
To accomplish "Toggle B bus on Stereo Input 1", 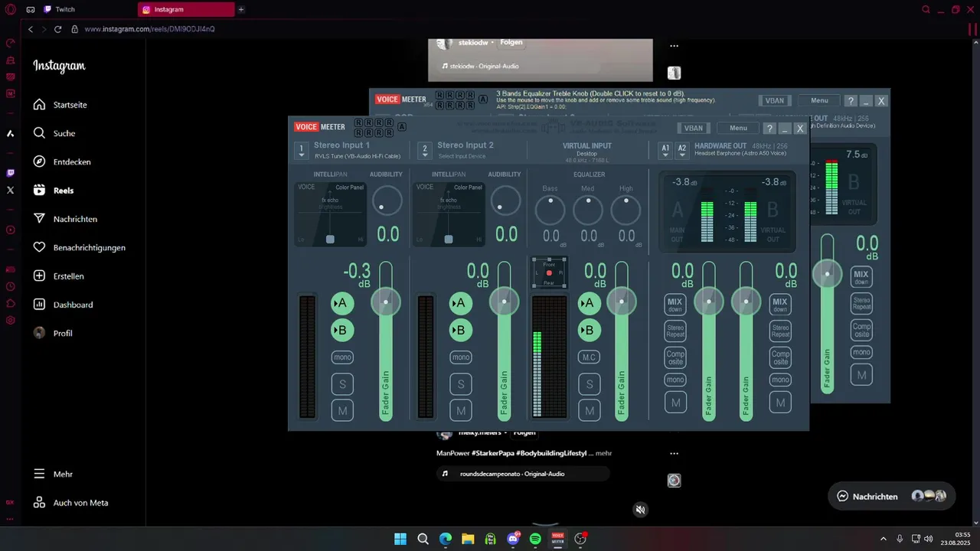I will (342, 331).
